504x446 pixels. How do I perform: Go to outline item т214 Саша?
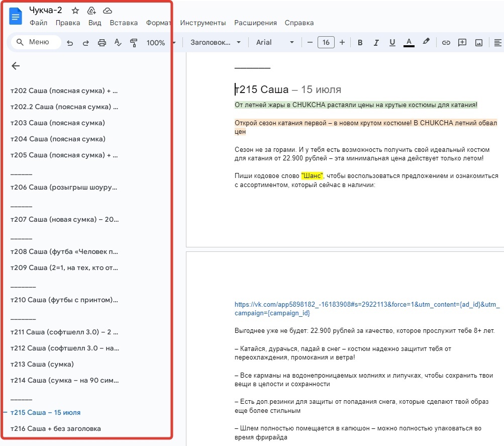point(65,380)
